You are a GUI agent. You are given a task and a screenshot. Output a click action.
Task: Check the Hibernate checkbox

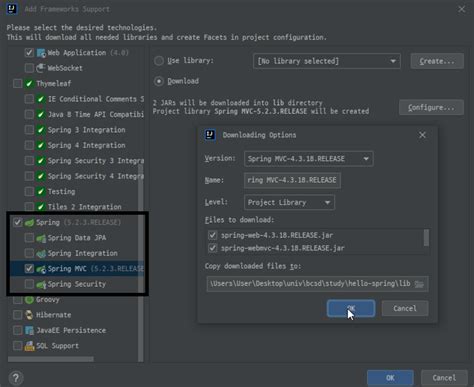(x=18, y=315)
